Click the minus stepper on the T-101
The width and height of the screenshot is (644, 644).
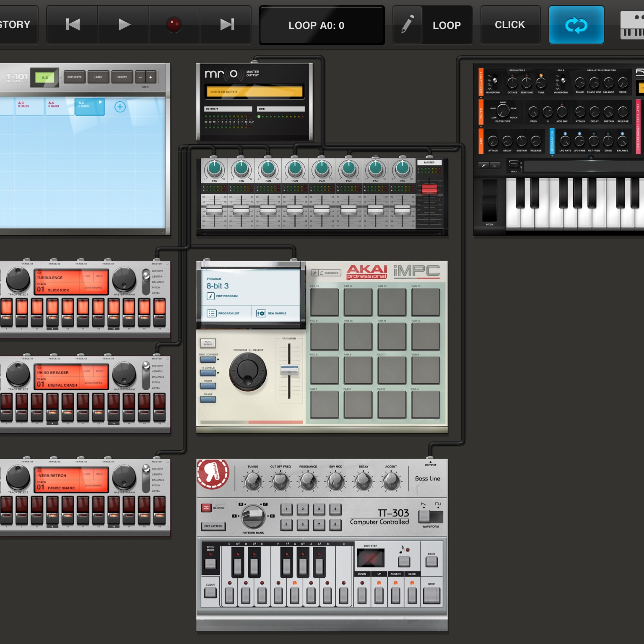[x=140, y=77]
